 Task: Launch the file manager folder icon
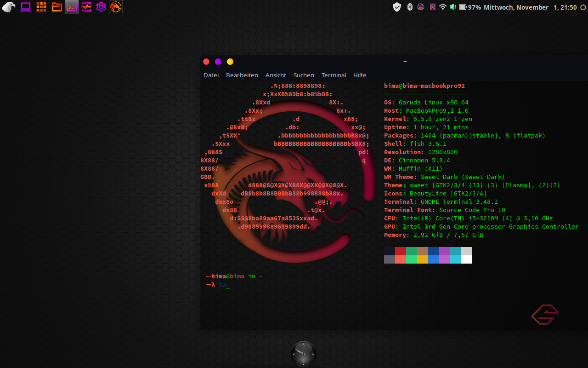[57, 7]
